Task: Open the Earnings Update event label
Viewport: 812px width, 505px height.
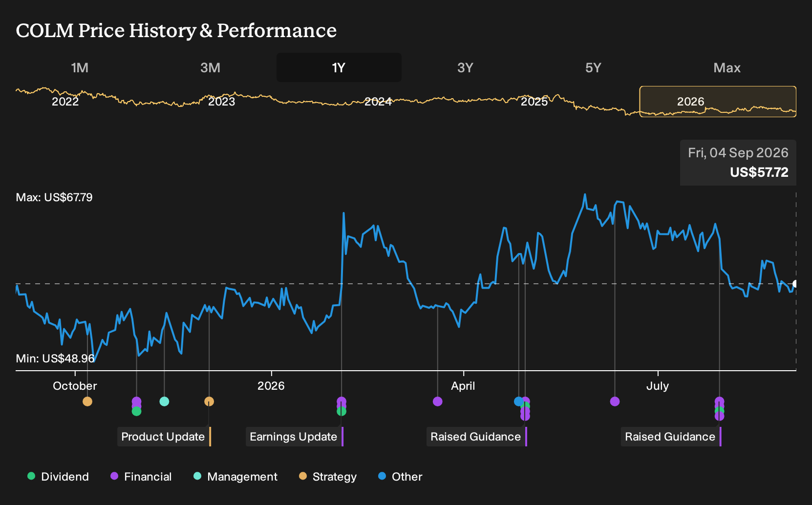Action: (x=295, y=437)
